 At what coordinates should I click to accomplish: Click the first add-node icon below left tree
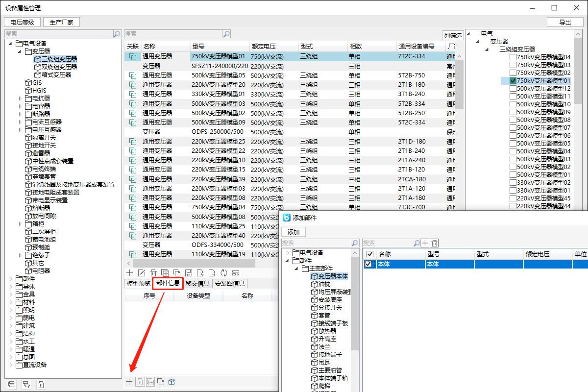[x=12, y=385]
